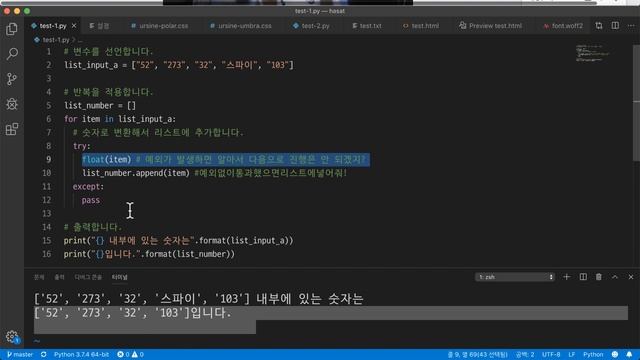The width and height of the screenshot is (640, 360).
Task: Change indentation spaces setting in status bar
Action: [525, 354]
